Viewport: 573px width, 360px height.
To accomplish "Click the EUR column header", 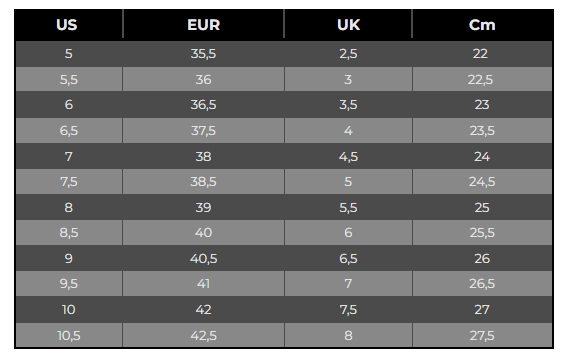I will point(204,25).
